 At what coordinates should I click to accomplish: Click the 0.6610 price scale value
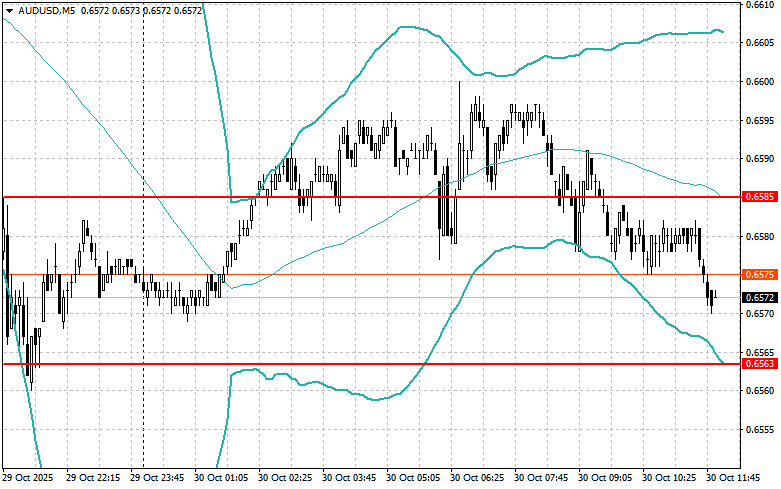(760, 4)
